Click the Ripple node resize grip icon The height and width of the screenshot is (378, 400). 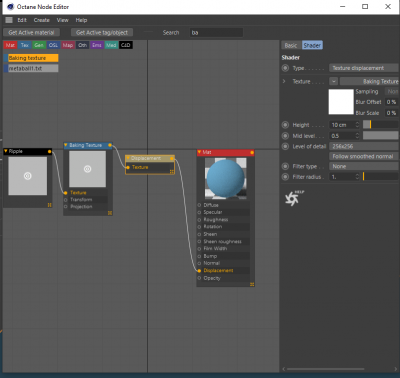point(49,205)
